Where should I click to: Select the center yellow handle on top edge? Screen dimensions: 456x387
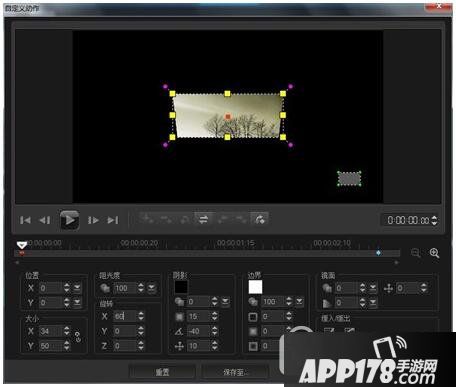pyautogui.click(x=227, y=94)
